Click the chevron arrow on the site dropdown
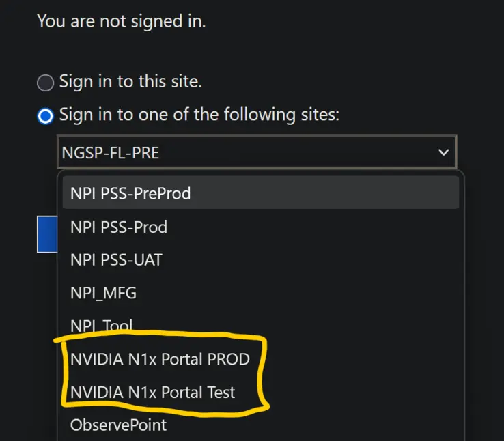 tap(444, 152)
